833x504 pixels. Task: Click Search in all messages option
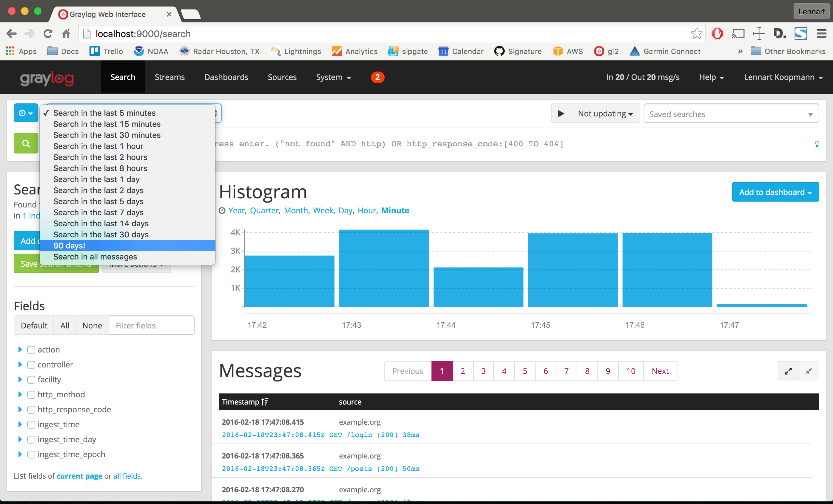pyautogui.click(x=96, y=256)
